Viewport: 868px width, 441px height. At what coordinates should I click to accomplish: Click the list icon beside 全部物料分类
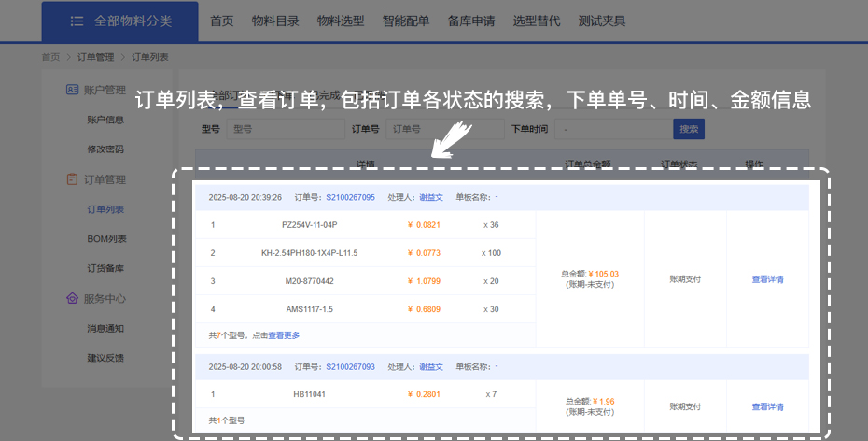pos(77,21)
